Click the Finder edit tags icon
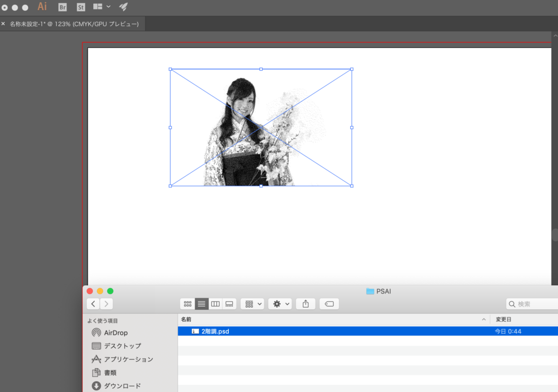Screen dimensions: 558x392 point(329,304)
